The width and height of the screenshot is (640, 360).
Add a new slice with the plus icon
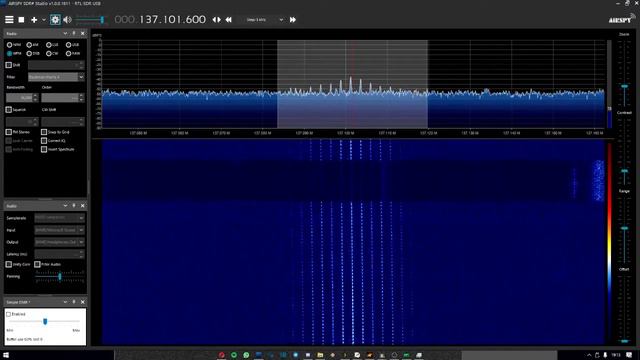coord(34,20)
